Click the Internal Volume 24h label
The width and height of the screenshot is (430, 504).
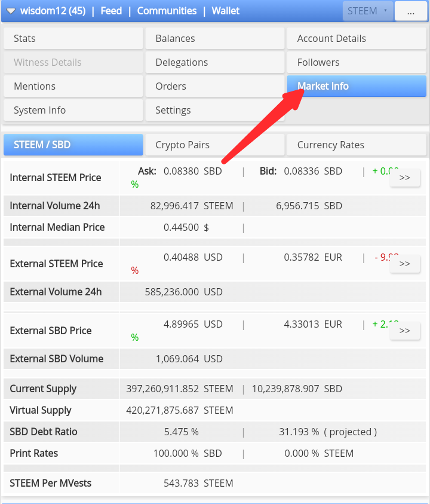55,206
